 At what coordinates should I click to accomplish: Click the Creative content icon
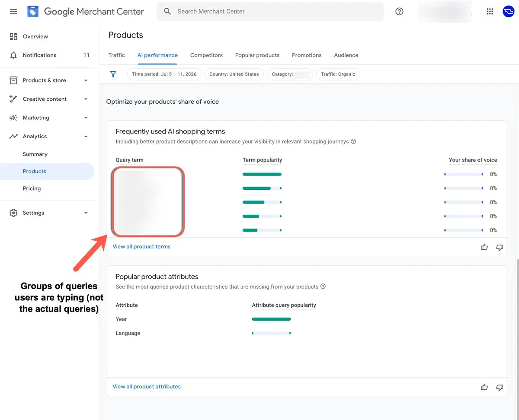(x=13, y=99)
